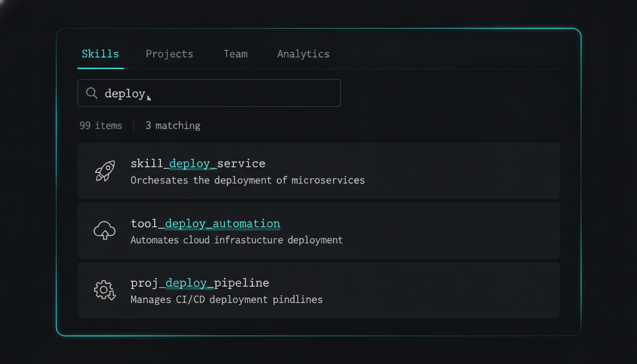
Task: Click the "3 matching" count label
Action: click(x=173, y=126)
